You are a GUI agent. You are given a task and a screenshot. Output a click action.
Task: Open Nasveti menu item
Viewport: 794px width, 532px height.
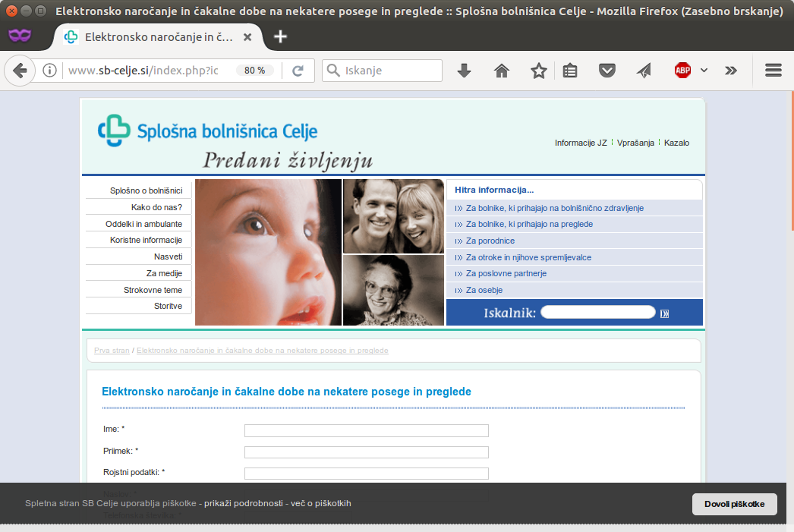168,257
